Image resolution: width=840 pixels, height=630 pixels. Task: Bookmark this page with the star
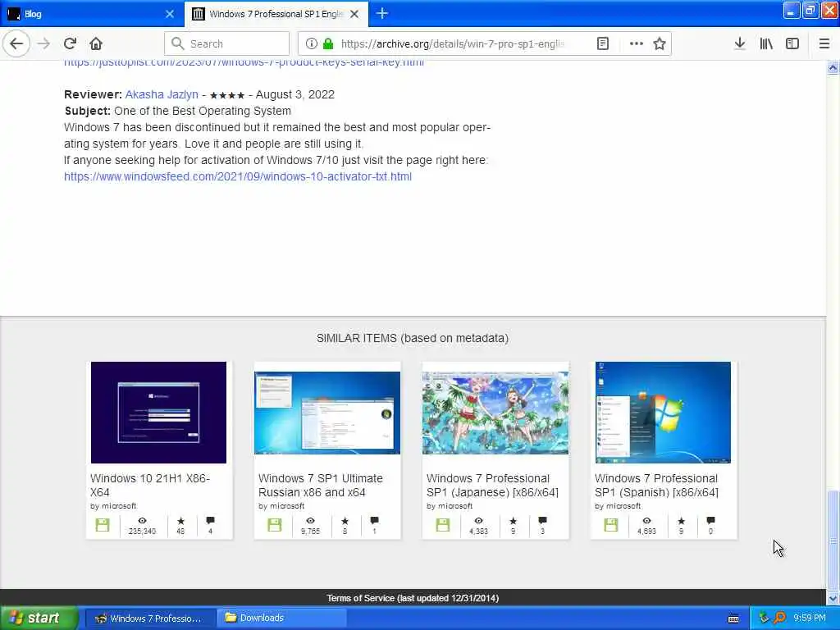[660, 43]
